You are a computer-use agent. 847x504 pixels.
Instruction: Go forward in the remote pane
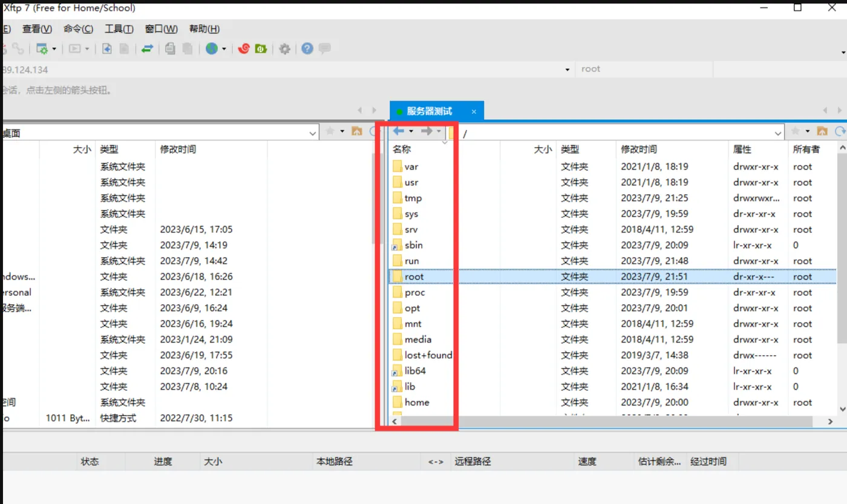(x=427, y=131)
